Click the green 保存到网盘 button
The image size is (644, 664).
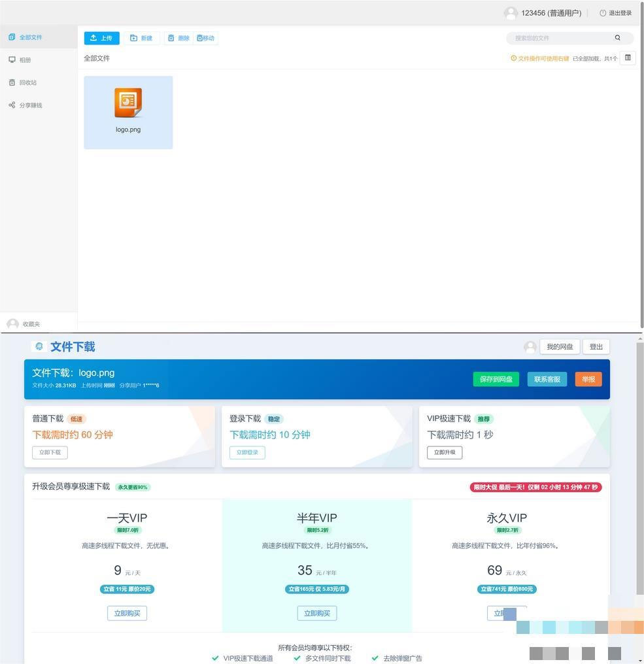(496, 378)
